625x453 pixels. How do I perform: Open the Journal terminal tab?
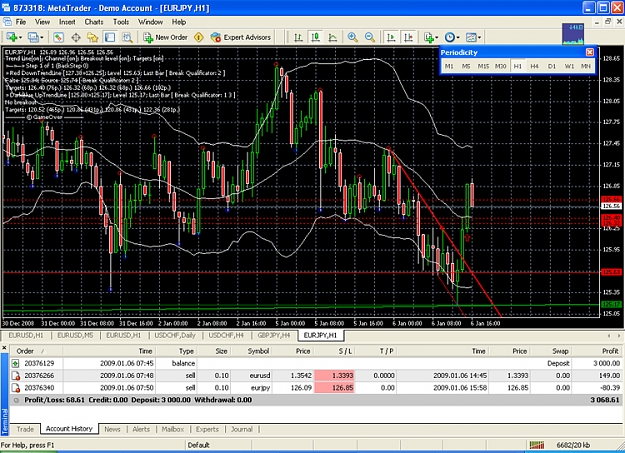tap(242, 429)
